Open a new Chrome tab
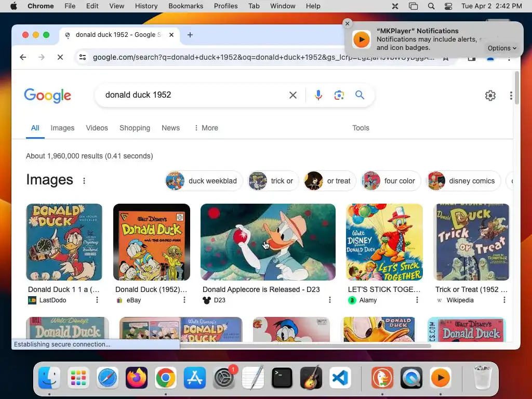Viewport: 532px width, 399px height. pos(190,35)
